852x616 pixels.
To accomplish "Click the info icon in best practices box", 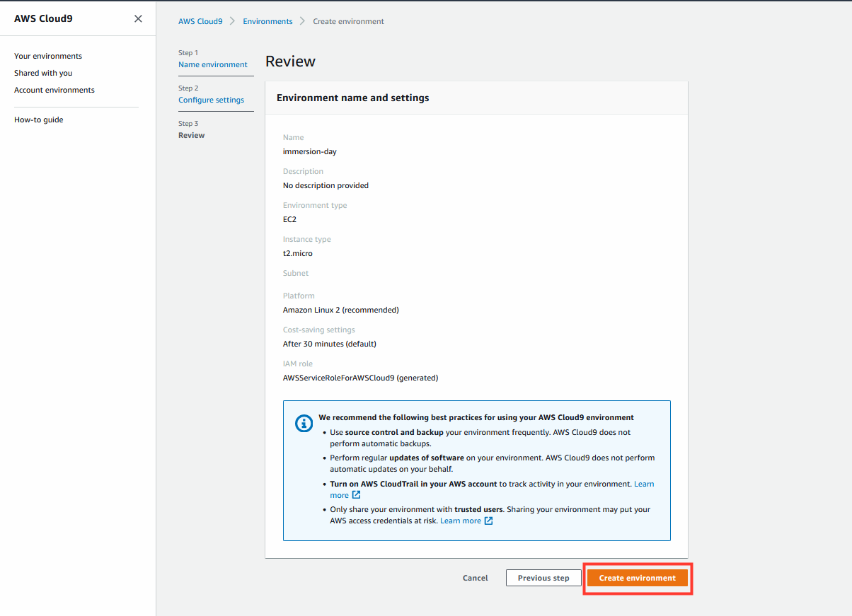I will (304, 424).
